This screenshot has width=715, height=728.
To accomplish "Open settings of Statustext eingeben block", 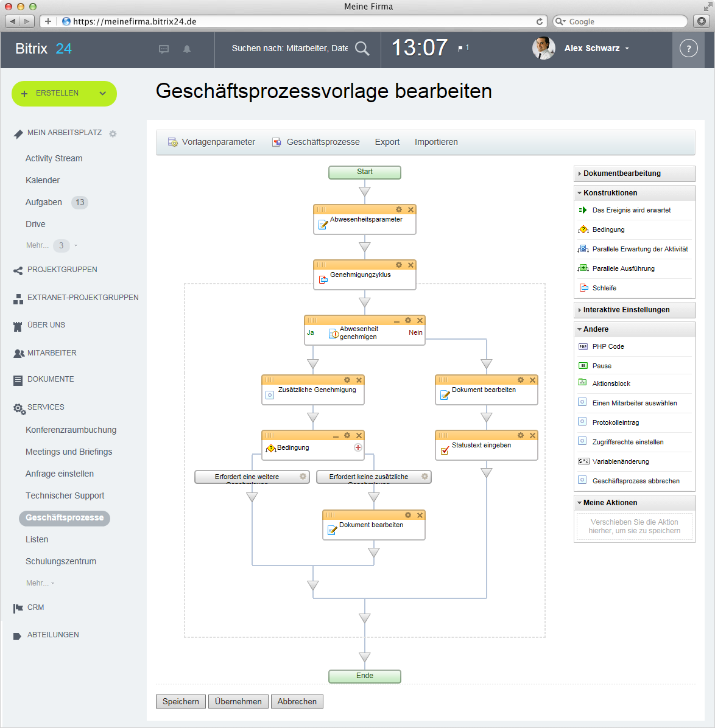I will point(521,435).
